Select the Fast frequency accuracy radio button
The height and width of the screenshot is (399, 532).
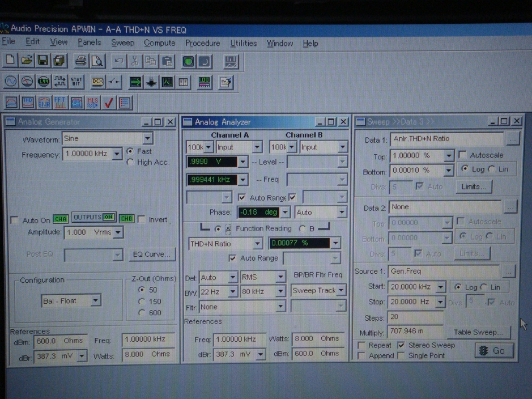(x=130, y=151)
